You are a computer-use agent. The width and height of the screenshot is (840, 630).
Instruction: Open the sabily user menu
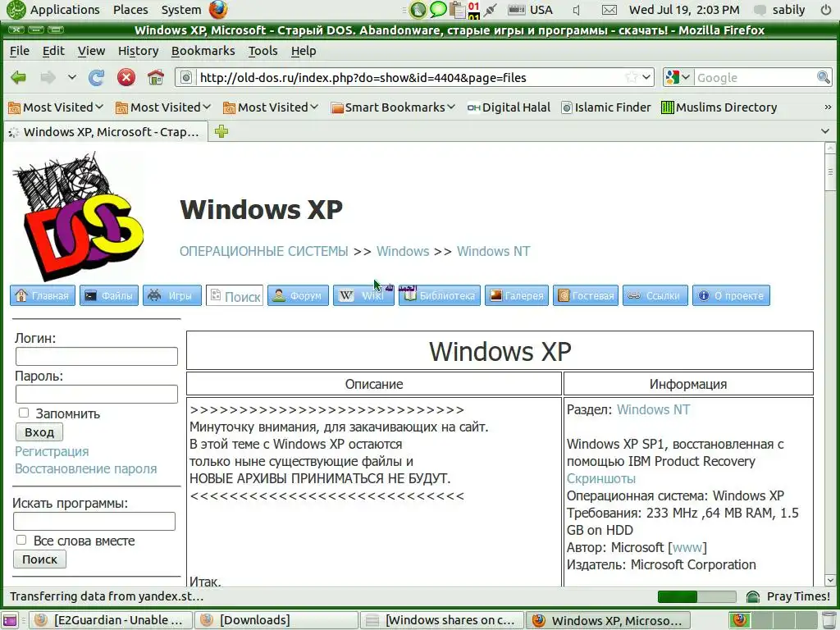pos(780,10)
